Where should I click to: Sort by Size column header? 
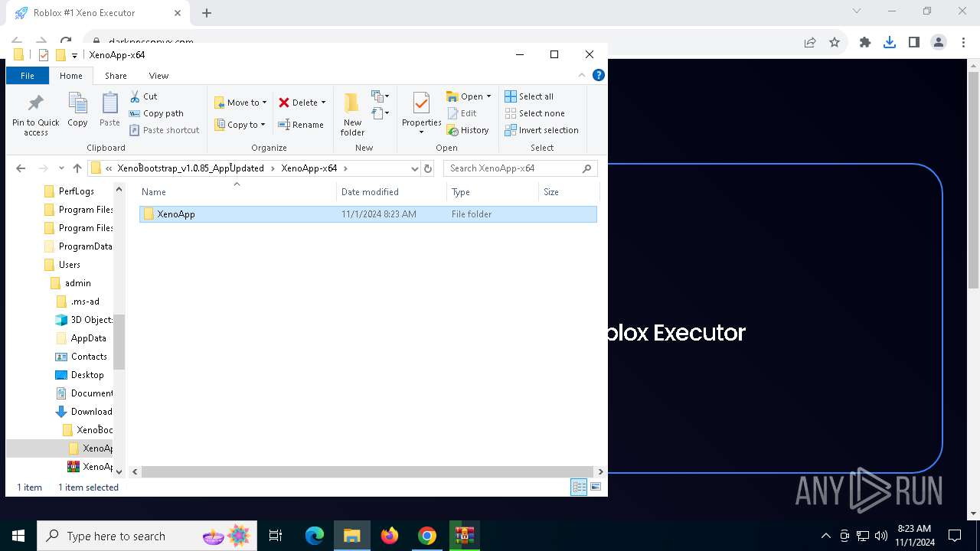pos(568,192)
